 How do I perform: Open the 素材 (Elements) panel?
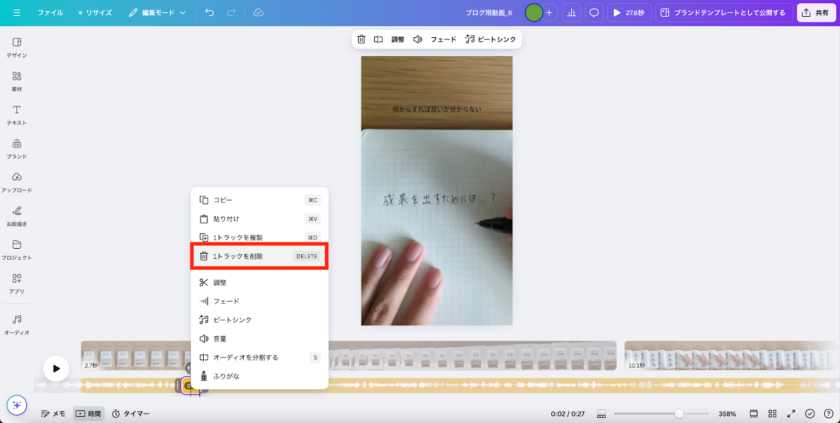click(17, 80)
